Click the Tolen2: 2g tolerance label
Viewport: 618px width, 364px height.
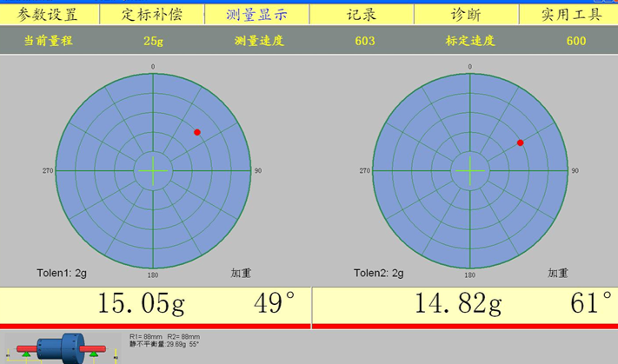378,273
